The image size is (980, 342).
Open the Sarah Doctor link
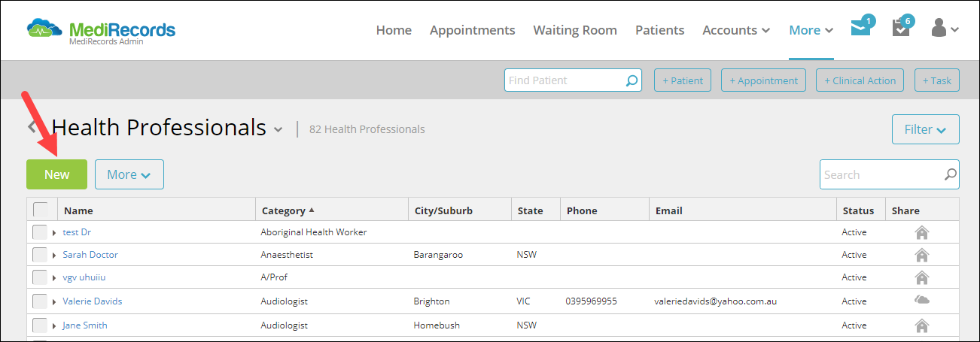[90, 255]
